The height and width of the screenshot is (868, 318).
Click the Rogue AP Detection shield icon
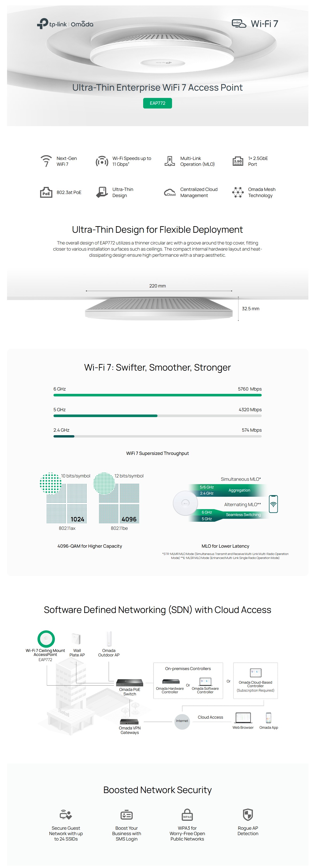pyautogui.click(x=248, y=814)
